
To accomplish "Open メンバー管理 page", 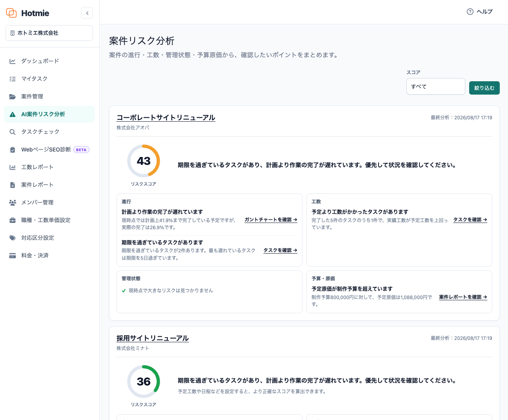I will click(x=49, y=203).
